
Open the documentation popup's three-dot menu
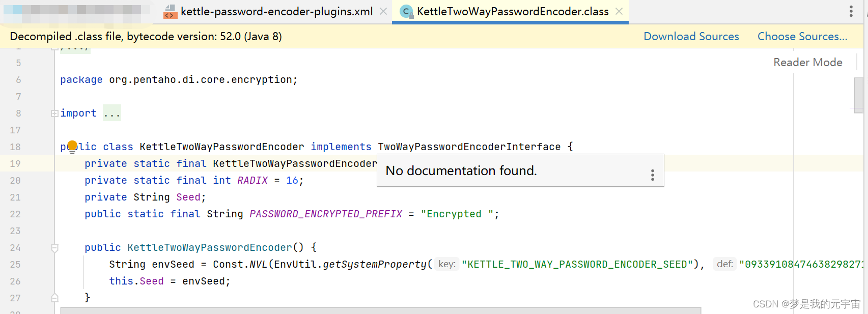click(x=652, y=175)
